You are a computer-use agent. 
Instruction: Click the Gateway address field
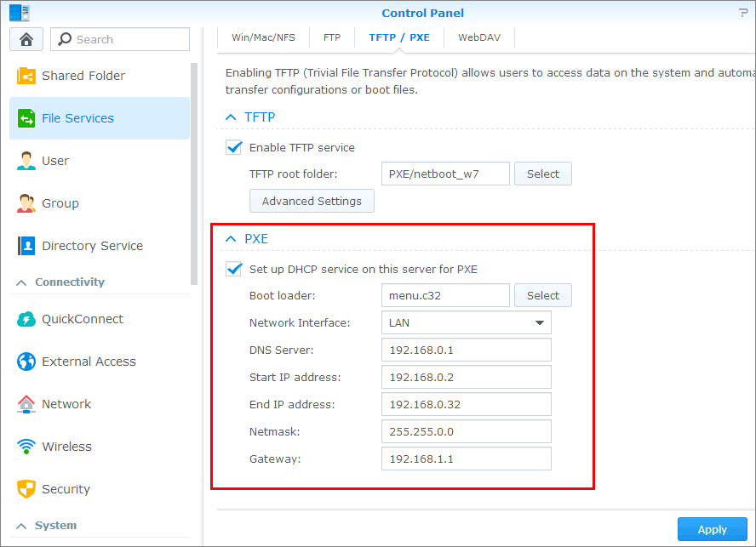(467, 459)
